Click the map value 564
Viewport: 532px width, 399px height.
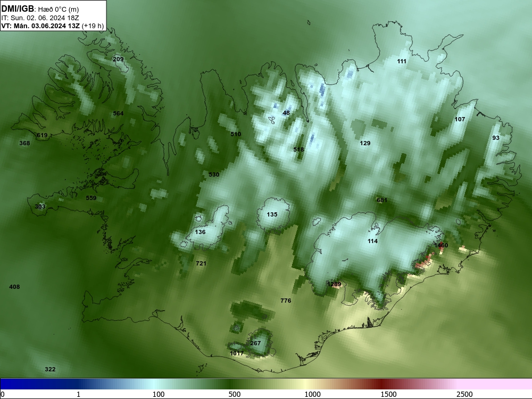point(118,113)
